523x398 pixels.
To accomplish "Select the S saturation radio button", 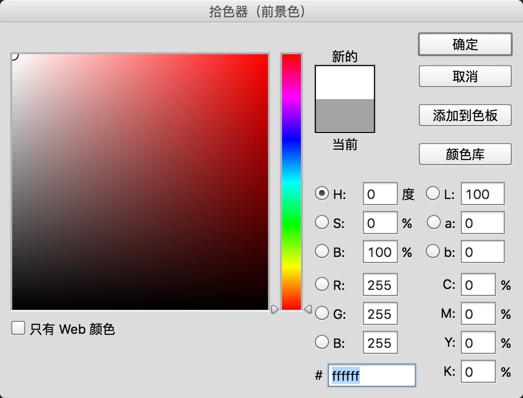I will coord(322,222).
